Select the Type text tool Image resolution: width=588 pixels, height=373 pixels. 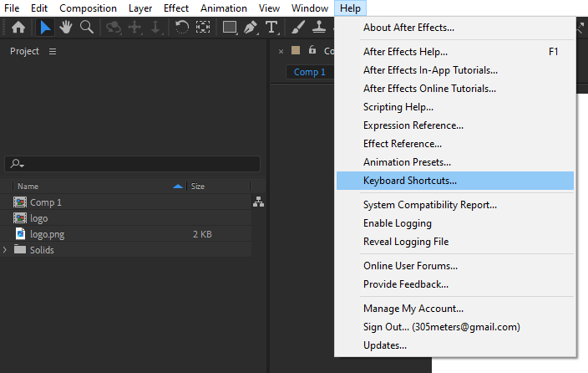[272, 28]
